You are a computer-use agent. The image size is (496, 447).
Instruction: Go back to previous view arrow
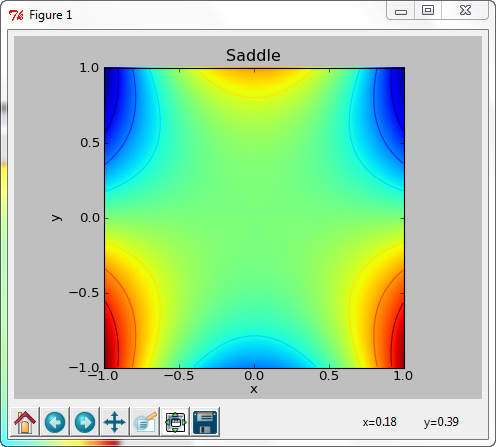tap(55, 422)
